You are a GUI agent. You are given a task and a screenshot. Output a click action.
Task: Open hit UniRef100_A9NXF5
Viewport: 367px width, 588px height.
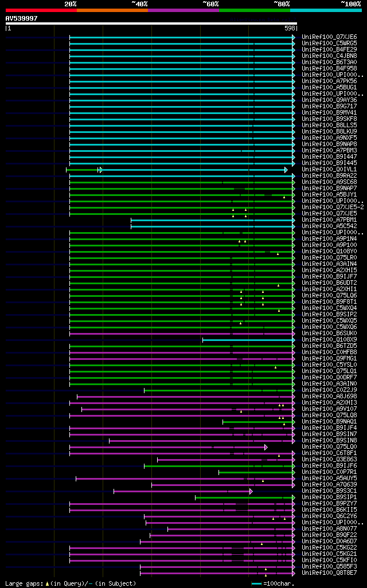pyautogui.click(x=330, y=138)
